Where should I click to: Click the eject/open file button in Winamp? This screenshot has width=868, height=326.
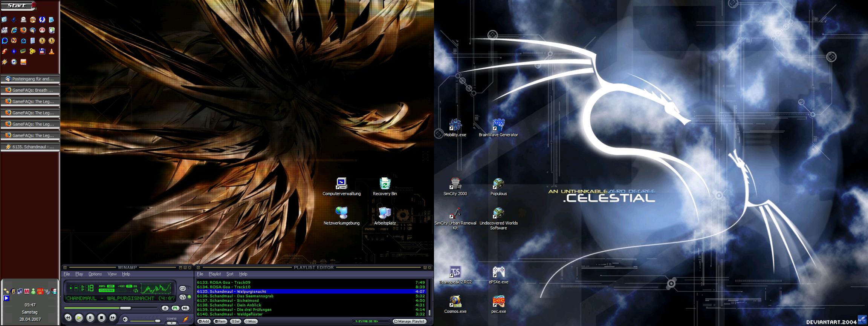pos(165,308)
